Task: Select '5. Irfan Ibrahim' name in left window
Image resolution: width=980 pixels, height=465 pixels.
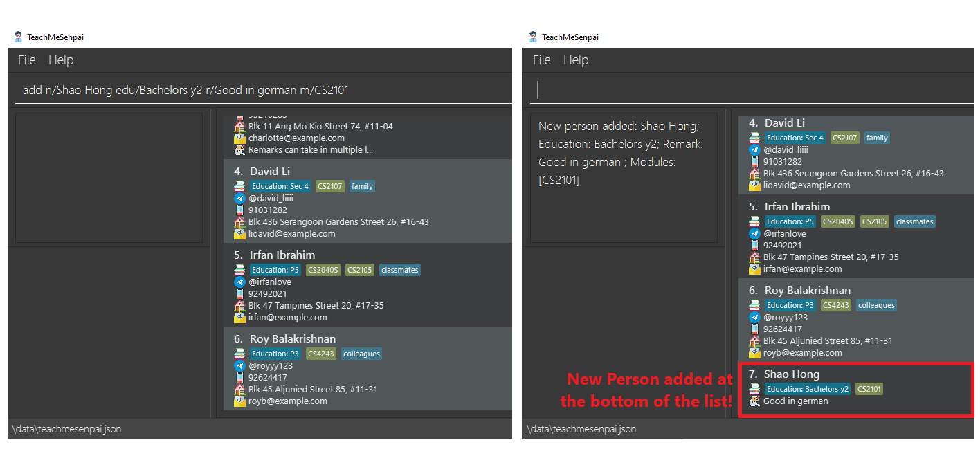Action: [274, 255]
